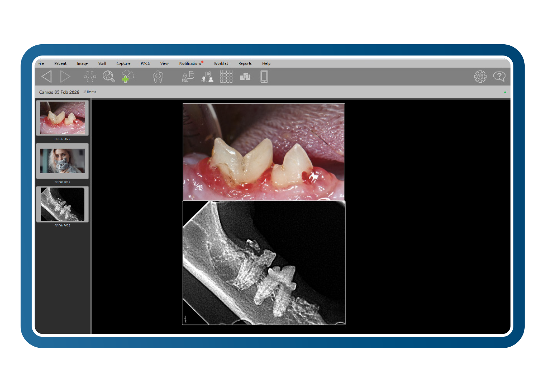Select the woman with cat thumbnail
Image resolution: width=545 pixels, height=392 pixels.
[x=62, y=161]
